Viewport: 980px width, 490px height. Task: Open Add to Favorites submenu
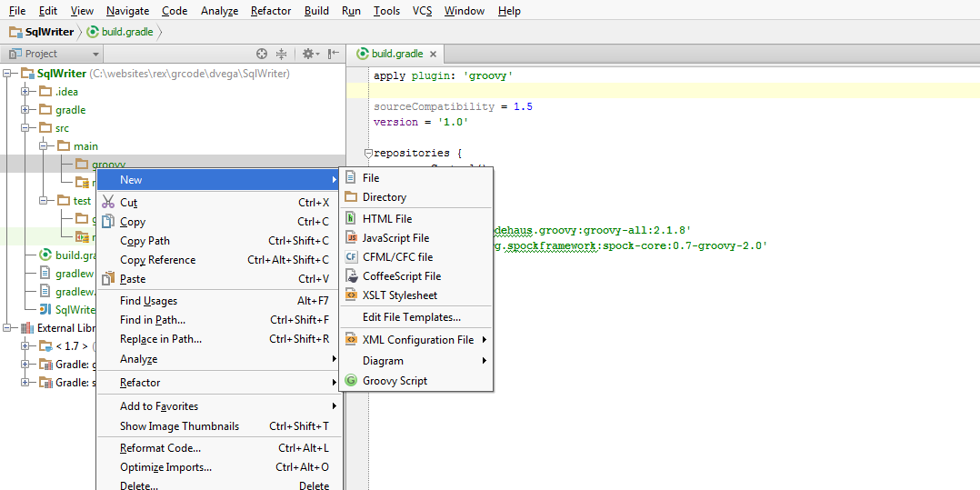tap(220, 406)
